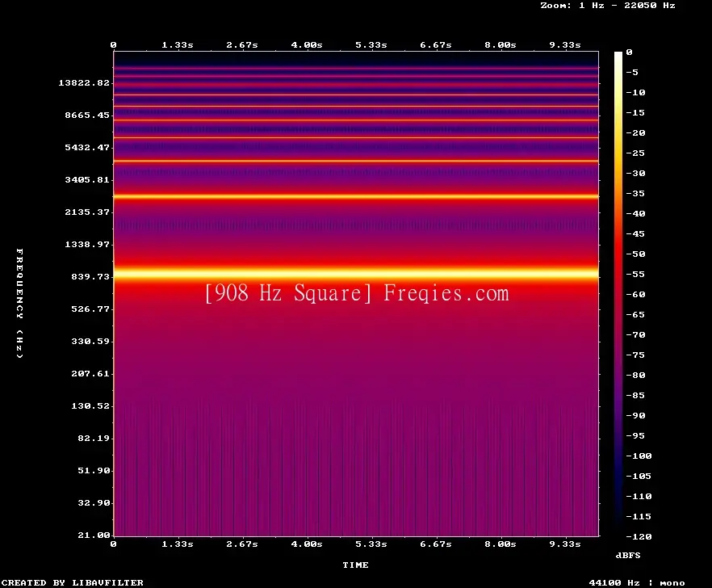Select the 51.90 frequency tick label
The height and width of the screenshot is (588, 712).
94,470
